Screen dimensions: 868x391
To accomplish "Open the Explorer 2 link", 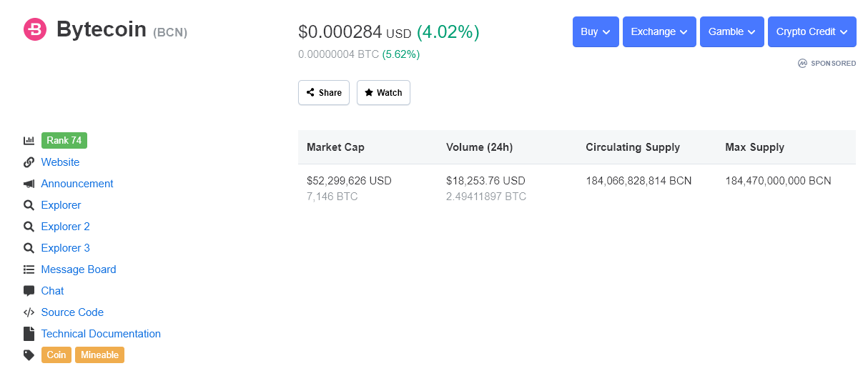I will [x=66, y=227].
